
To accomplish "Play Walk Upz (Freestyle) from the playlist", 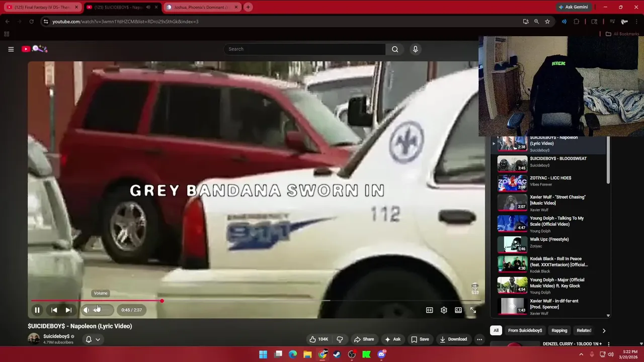I will tap(548, 244).
